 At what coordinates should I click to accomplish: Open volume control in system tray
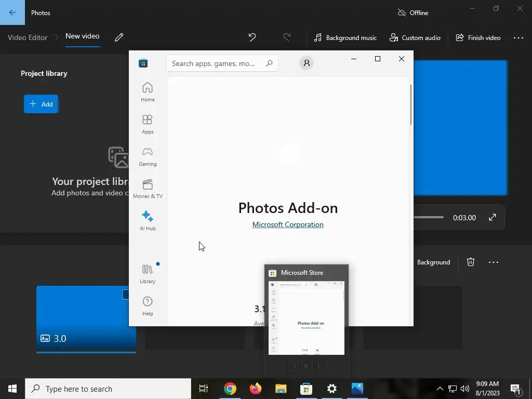click(465, 389)
